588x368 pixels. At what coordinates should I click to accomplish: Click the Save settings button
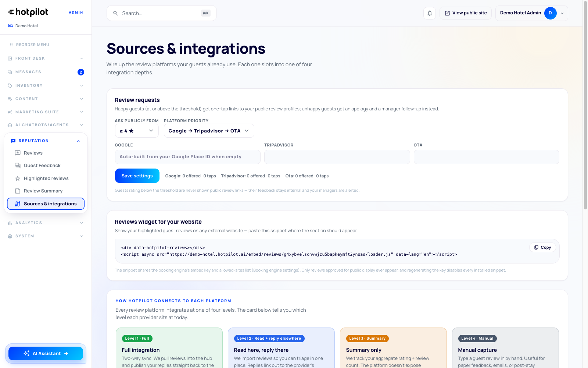(x=137, y=176)
